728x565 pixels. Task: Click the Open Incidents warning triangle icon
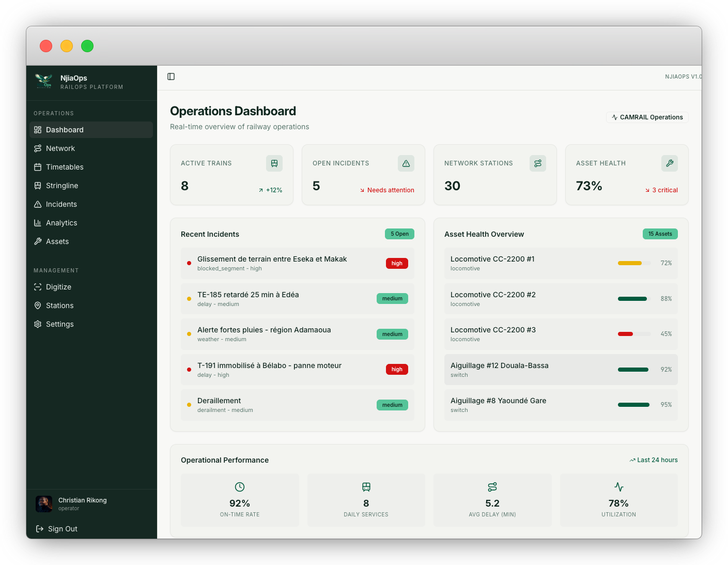(x=406, y=163)
